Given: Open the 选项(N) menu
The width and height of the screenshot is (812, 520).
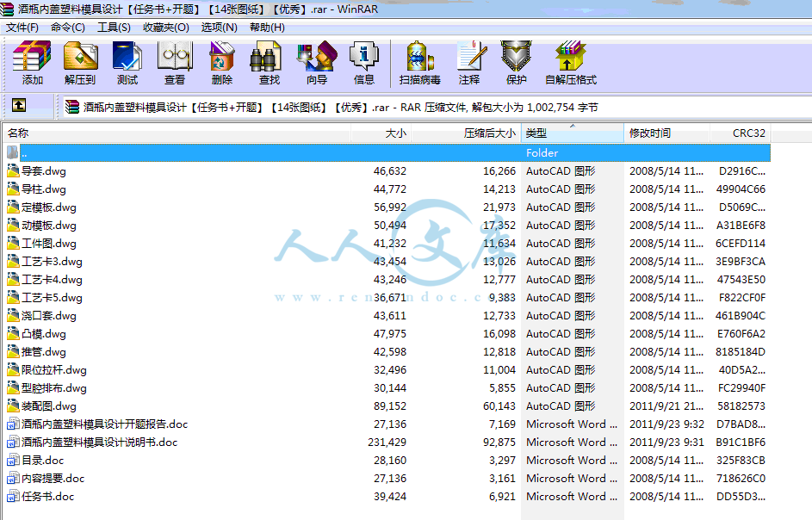Looking at the screenshot, I should click(x=219, y=28).
